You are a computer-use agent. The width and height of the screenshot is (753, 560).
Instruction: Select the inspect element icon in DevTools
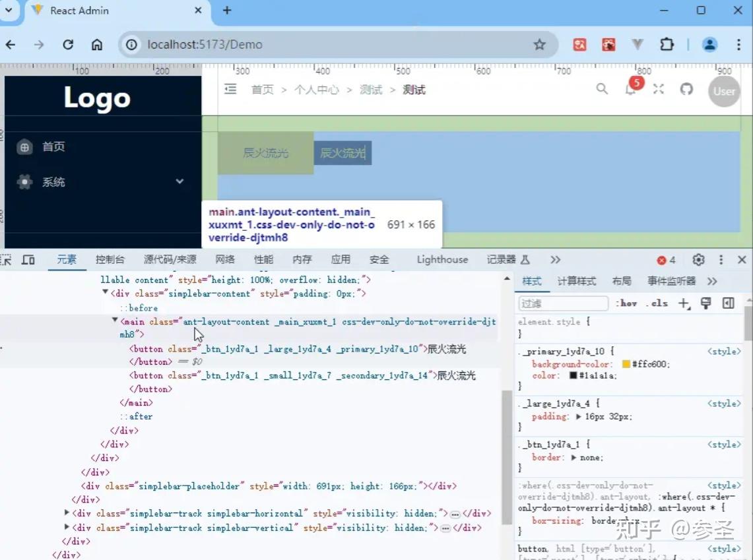coord(7,260)
